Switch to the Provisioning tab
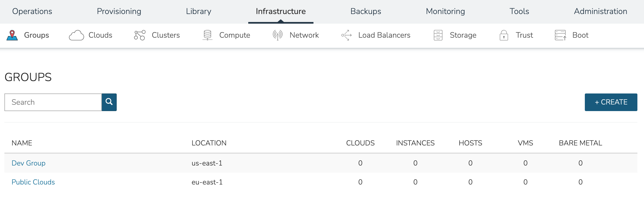Image resolution: width=644 pixels, height=204 pixels. coord(119,11)
